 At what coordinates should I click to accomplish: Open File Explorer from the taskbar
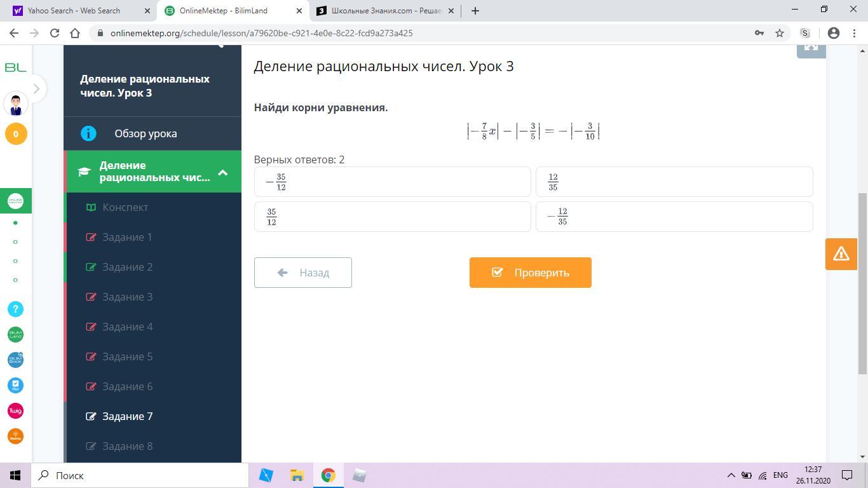point(297,475)
